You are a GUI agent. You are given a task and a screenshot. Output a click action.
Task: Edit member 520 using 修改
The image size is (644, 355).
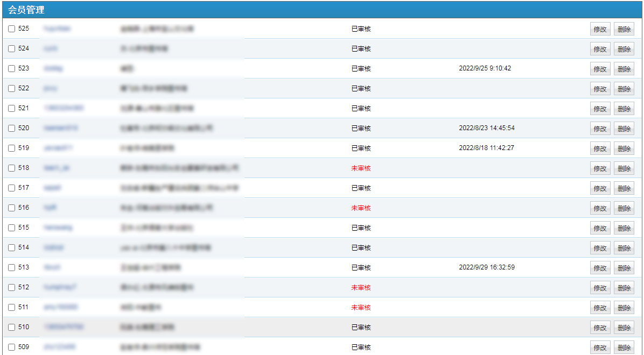pos(600,129)
